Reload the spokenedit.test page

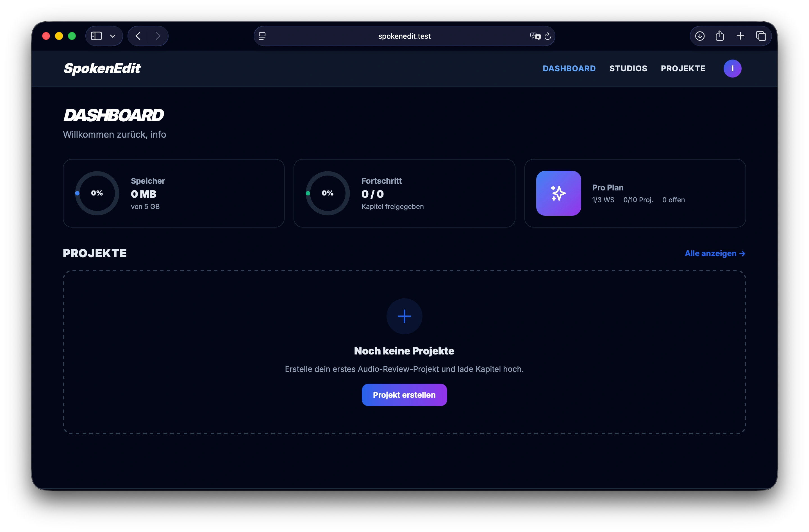coord(547,36)
